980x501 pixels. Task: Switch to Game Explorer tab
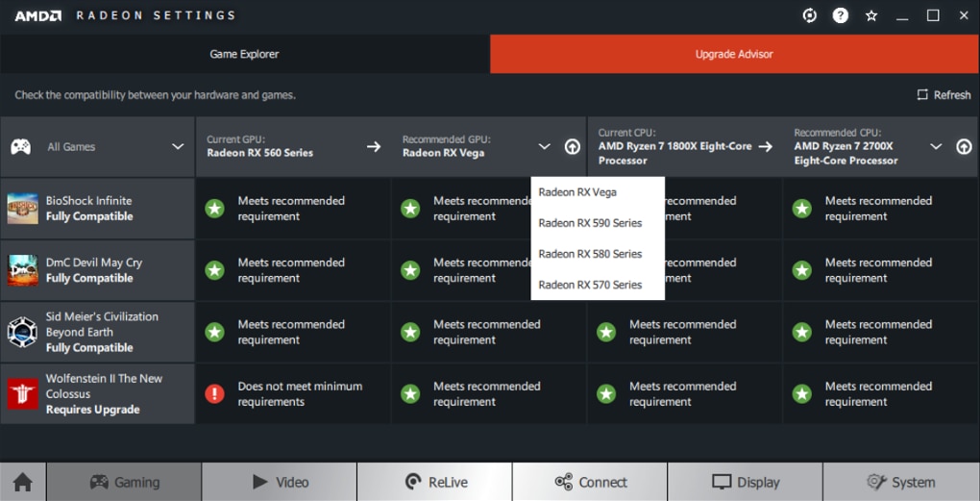[244, 54]
